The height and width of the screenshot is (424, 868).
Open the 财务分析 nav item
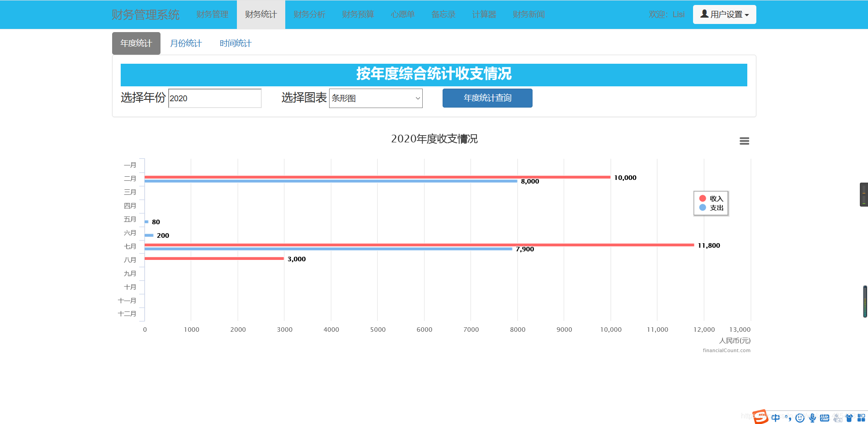pos(309,14)
